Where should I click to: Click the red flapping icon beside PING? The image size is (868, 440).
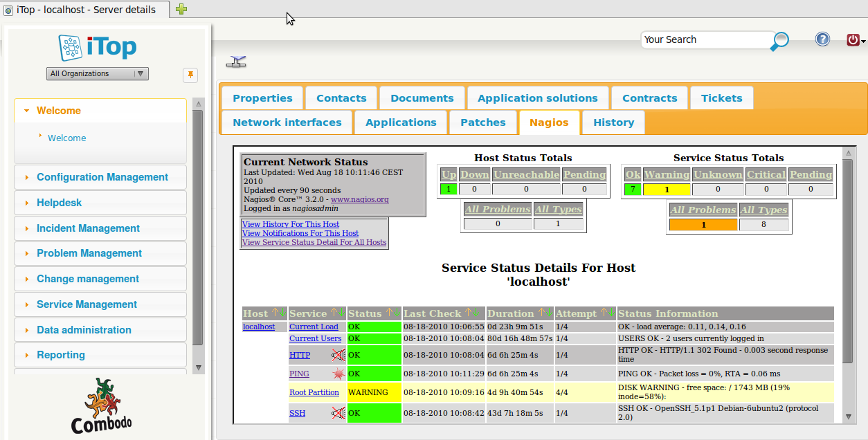coord(338,374)
